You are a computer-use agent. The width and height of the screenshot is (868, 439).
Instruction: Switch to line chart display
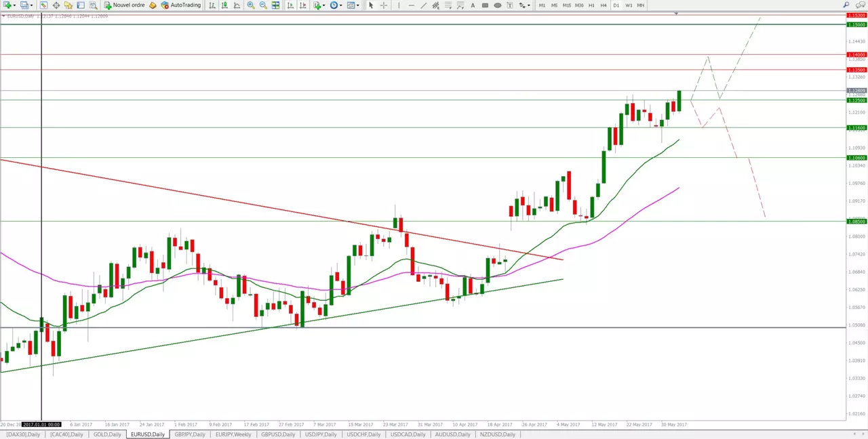(x=237, y=5)
